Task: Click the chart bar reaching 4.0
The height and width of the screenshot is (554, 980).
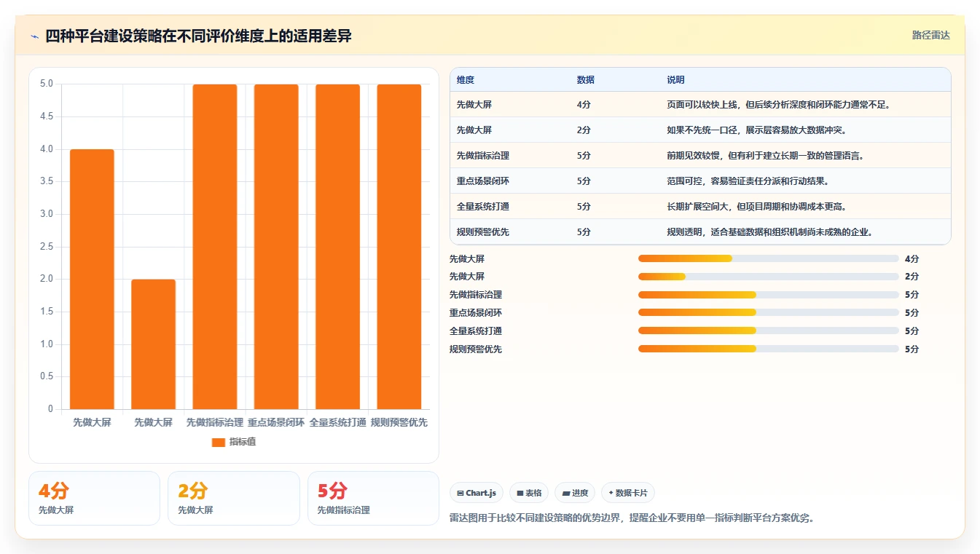Action: pos(92,279)
